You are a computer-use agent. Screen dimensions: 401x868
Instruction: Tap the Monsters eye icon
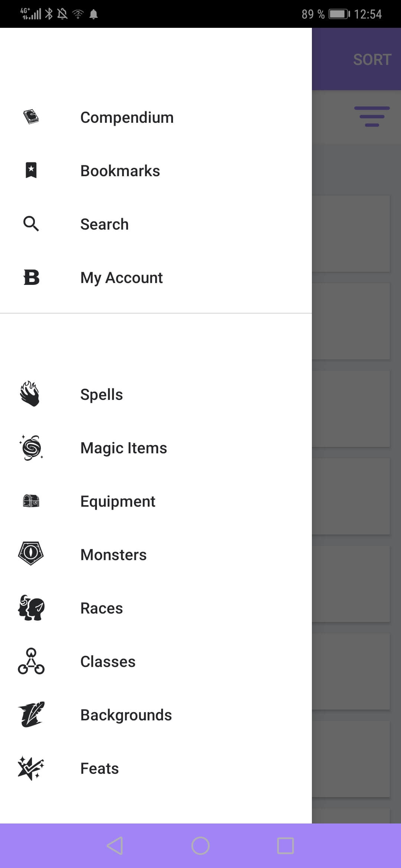coord(31,554)
